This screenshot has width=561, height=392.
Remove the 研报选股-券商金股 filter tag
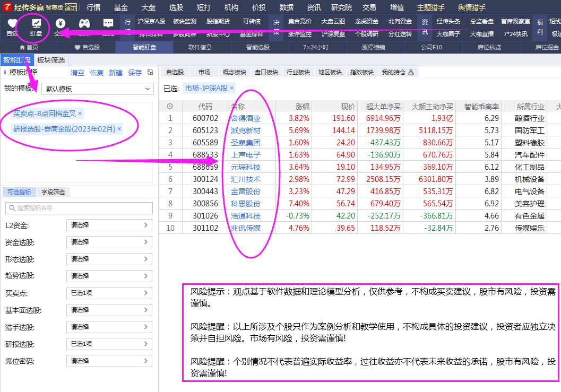[119, 129]
